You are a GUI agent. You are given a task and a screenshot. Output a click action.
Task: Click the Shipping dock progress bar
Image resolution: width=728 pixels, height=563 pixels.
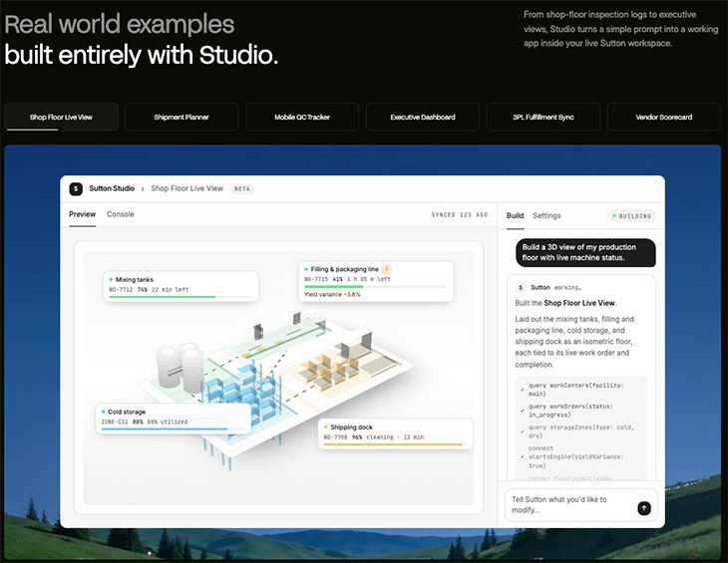pos(396,444)
